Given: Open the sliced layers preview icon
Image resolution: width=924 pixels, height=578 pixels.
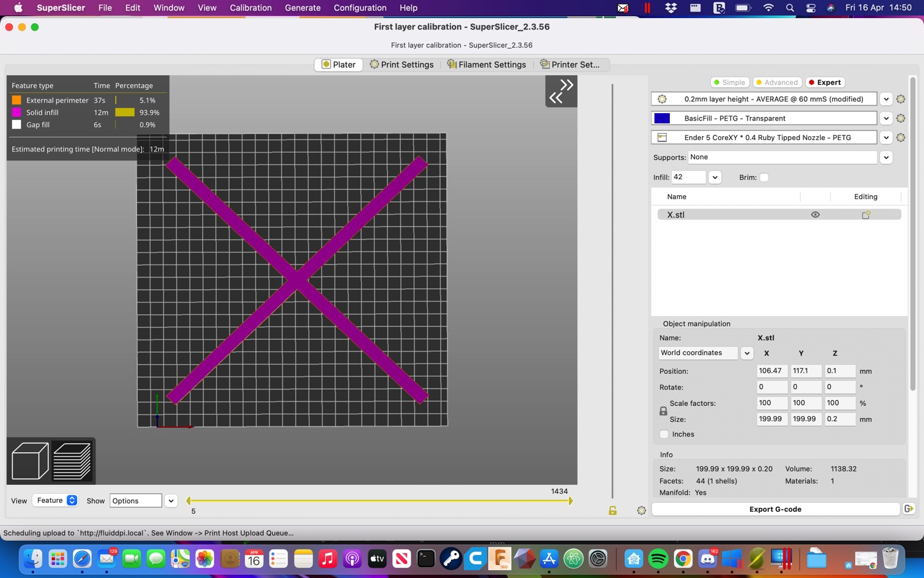Looking at the screenshot, I should [73, 460].
